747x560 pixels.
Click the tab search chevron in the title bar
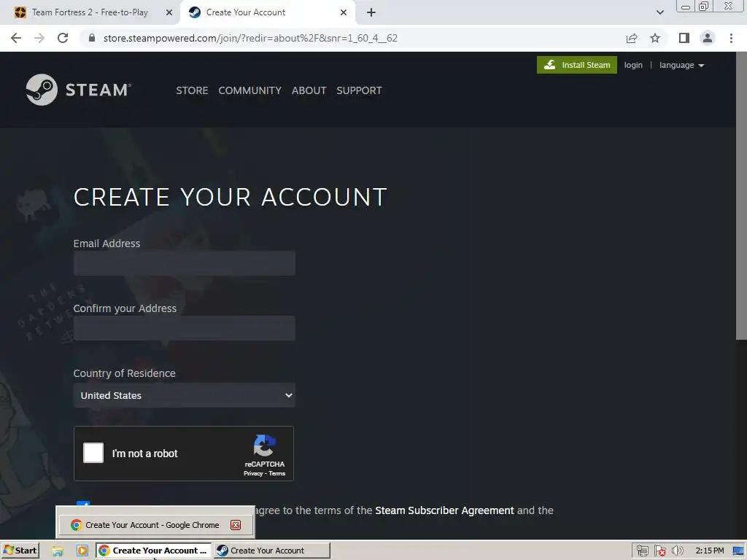click(659, 13)
